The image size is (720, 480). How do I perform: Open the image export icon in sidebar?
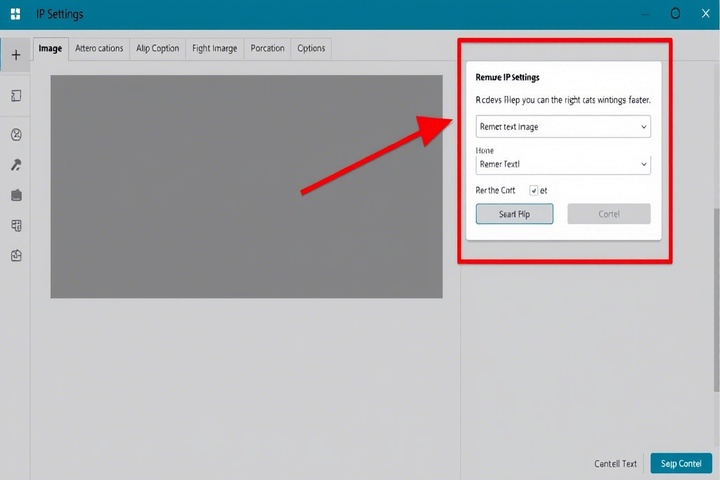[16, 255]
